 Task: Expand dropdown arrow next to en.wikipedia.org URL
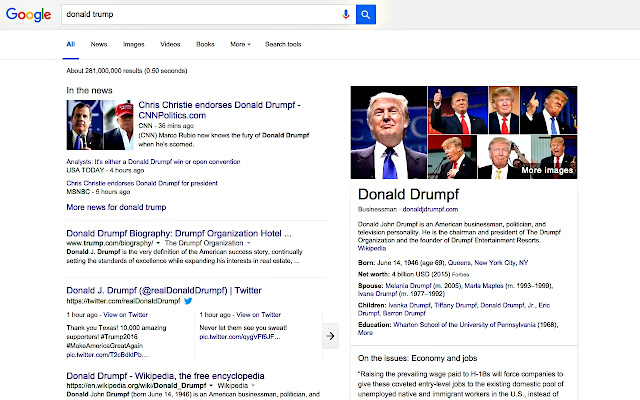pyautogui.click(x=211, y=386)
